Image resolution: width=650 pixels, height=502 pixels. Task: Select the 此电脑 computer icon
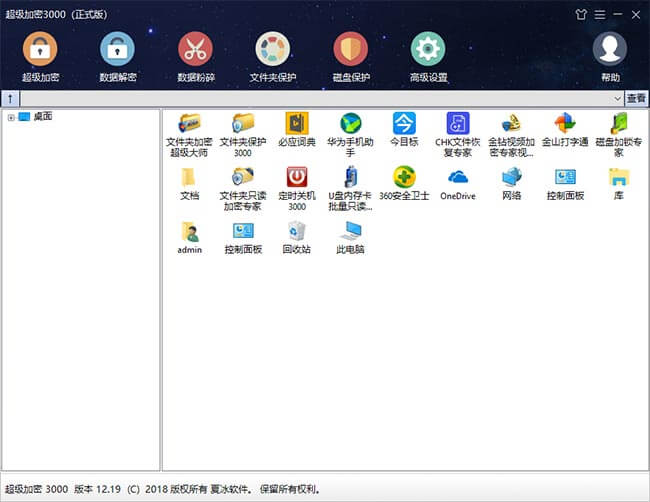350,238
